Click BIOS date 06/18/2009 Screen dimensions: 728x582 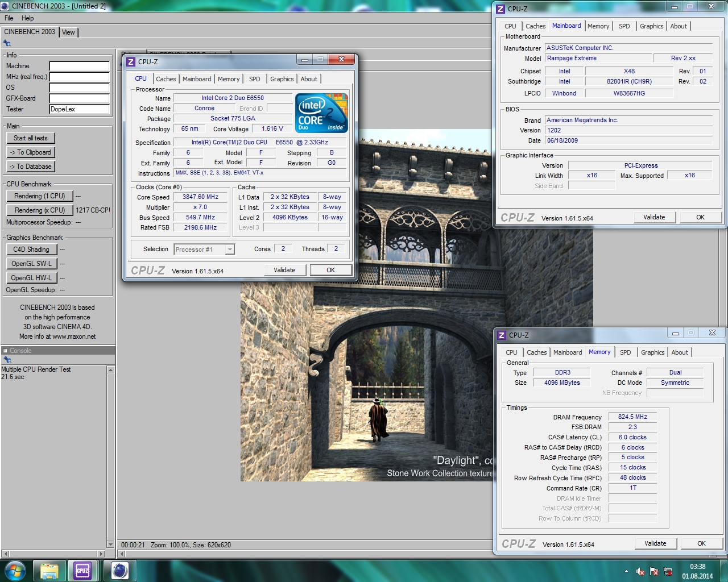(628, 140)
